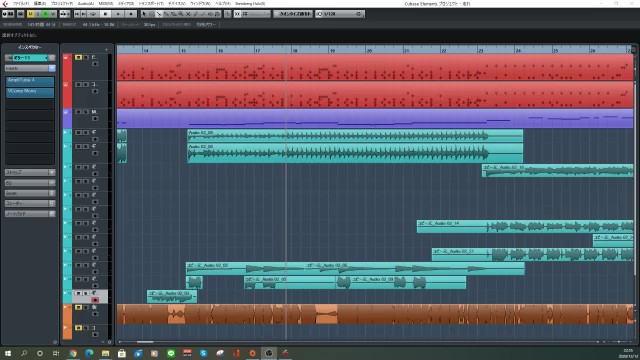Open the snap type dropdown

click(256, 14)
